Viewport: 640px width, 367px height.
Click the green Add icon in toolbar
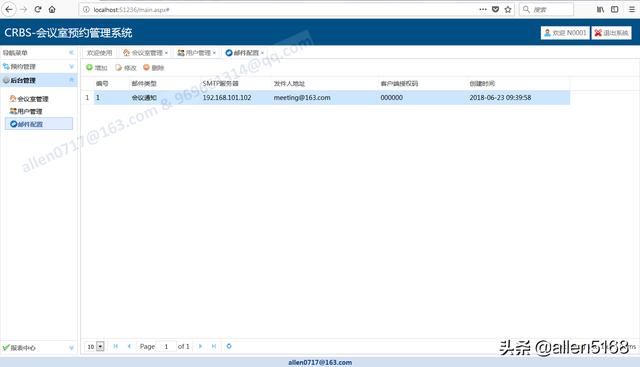tap(89, 67)
